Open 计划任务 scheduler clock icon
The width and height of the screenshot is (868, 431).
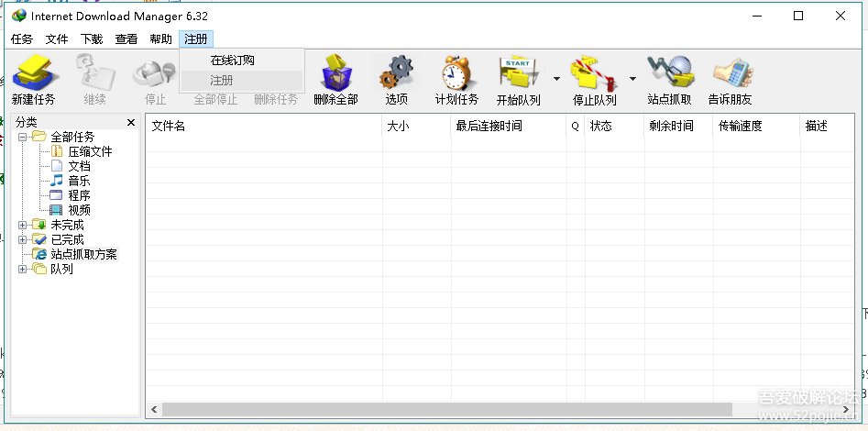(x=456, y=73)
